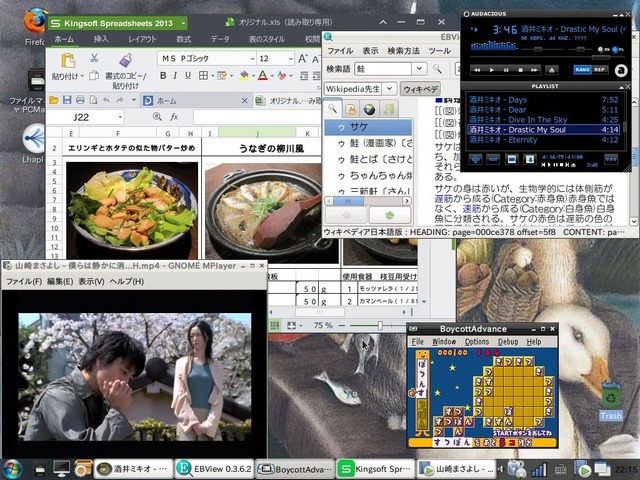The width and height of the screenshot is (640, 480).
Task: Click the Audacious pause button
Action: tap(506, 70)
